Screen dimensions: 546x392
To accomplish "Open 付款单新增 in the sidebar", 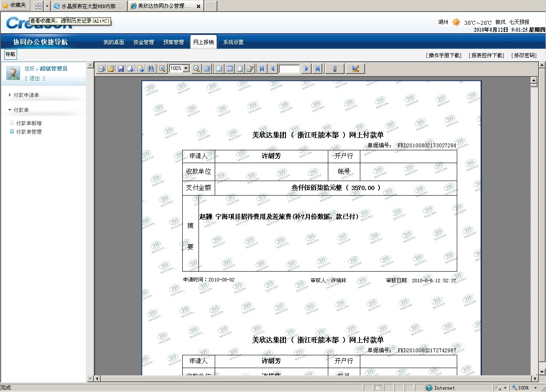I will click(29, 123).
